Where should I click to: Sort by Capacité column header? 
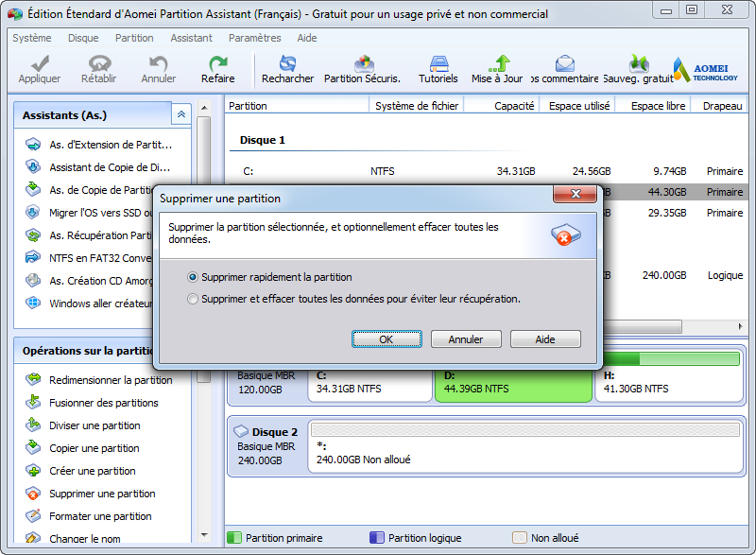click(501, 106)
